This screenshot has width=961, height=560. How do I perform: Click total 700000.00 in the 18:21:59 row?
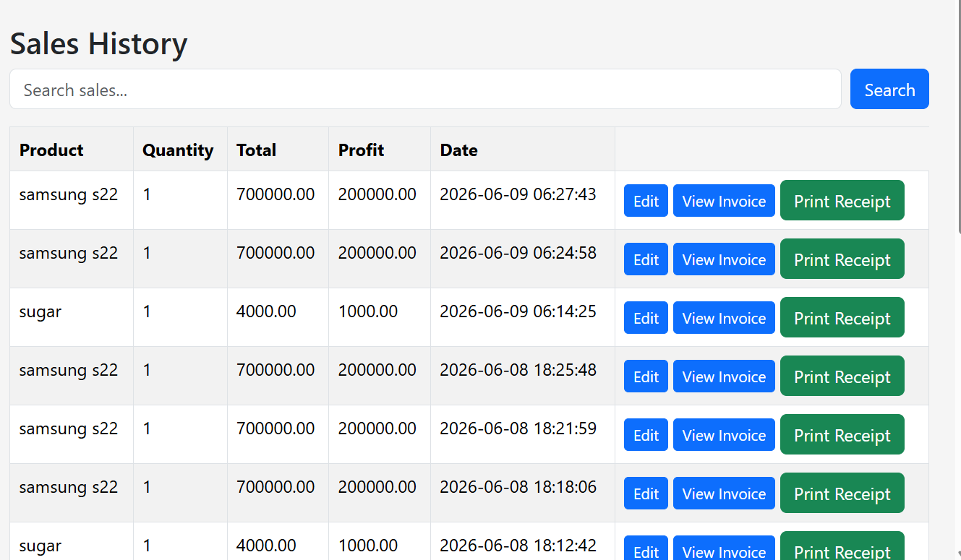pyautogui.click(x=276, y=428)
